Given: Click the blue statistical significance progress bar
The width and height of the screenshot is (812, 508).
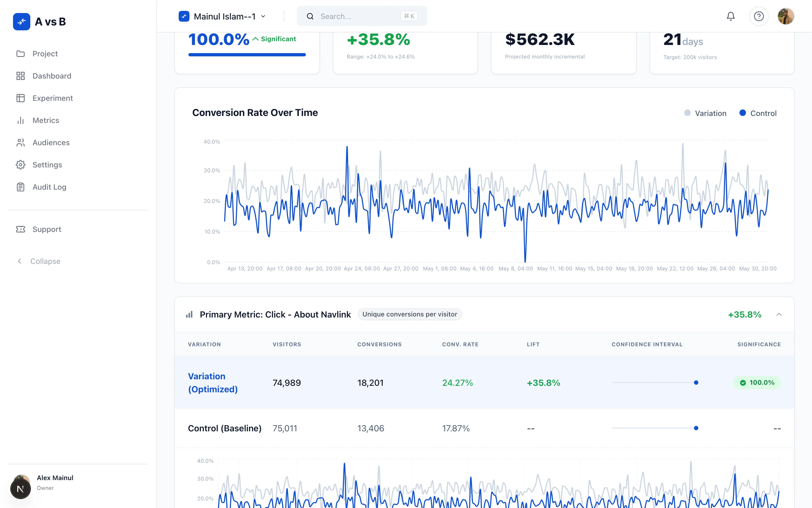Looking at the screenshot, I should [x=247, y=55].
